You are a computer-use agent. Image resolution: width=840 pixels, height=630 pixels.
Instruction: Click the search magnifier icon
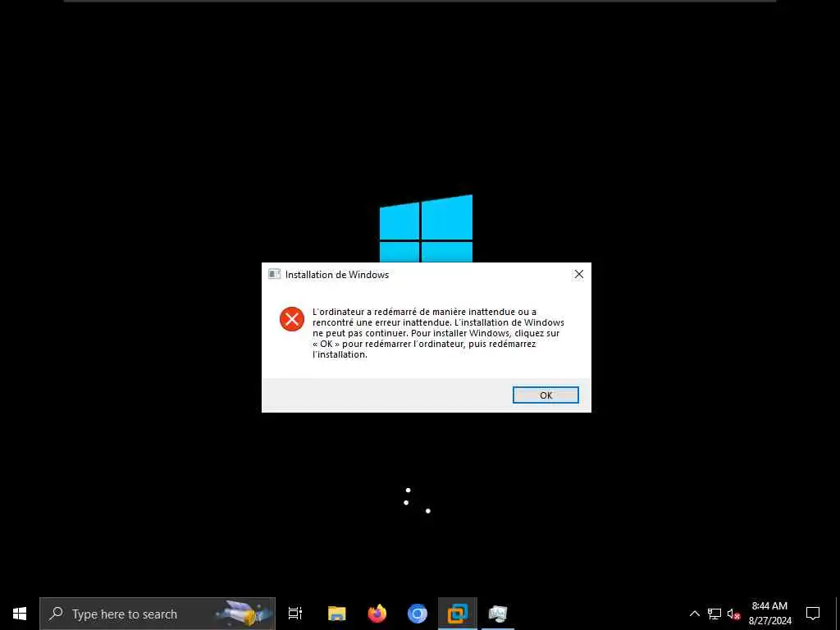coord(56,614)
